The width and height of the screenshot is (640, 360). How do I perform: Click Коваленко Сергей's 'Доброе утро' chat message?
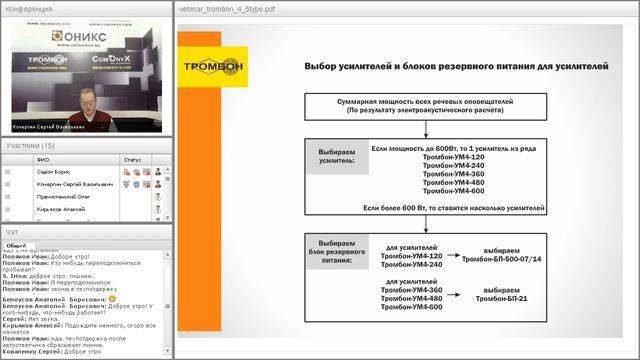[x=52, y=351]
